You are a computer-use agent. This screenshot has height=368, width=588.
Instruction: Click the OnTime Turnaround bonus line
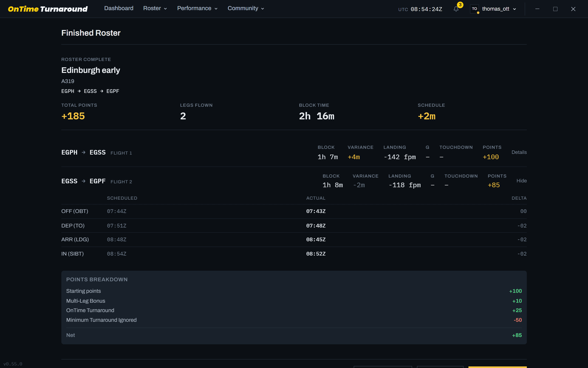294,310
